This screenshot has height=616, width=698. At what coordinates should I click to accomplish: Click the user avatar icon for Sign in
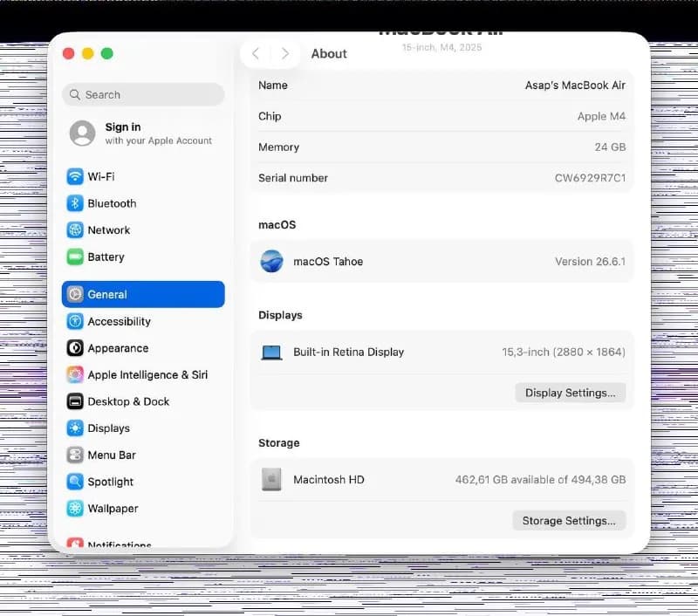pyautogui.click(x=82, y=133)
